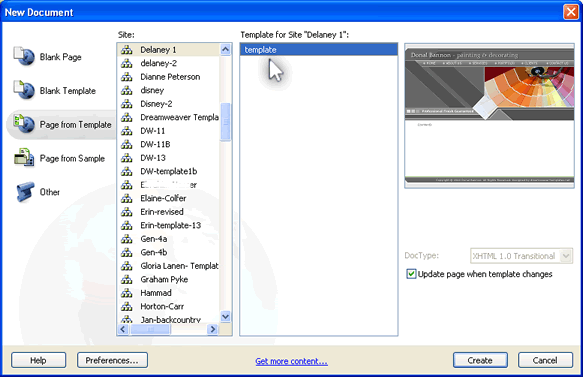Viewport: 583px width, 377px height.
Task: Click the Create button
Action: 480,360
